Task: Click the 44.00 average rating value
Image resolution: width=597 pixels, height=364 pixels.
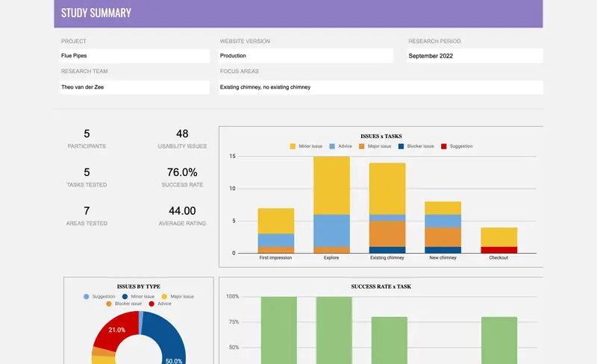Action: 182,211
